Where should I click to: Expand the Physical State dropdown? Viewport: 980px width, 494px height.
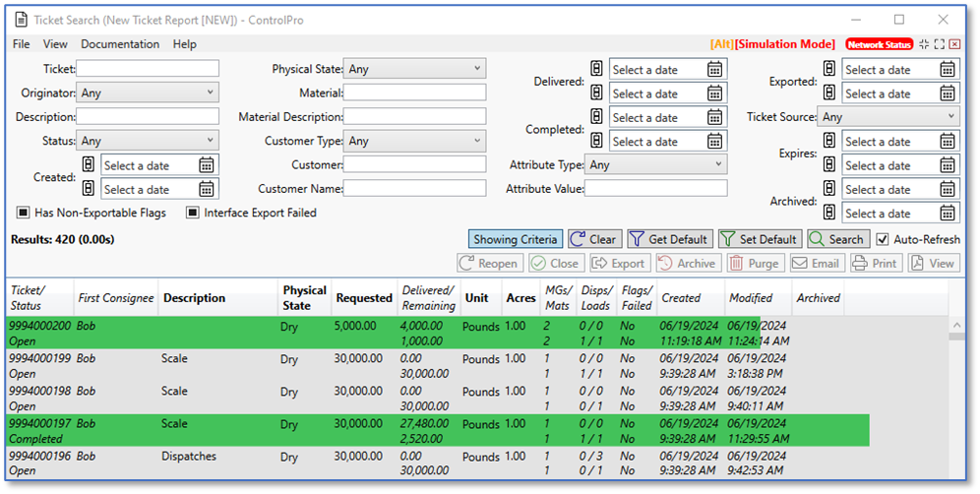point(415,69)
